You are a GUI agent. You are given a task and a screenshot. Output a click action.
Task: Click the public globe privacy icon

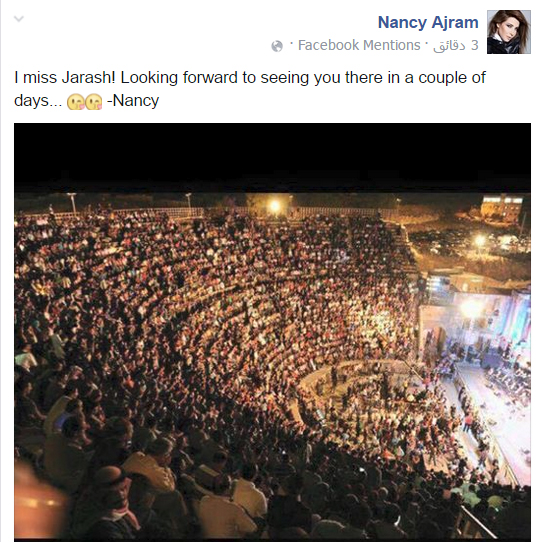(277, 46)
